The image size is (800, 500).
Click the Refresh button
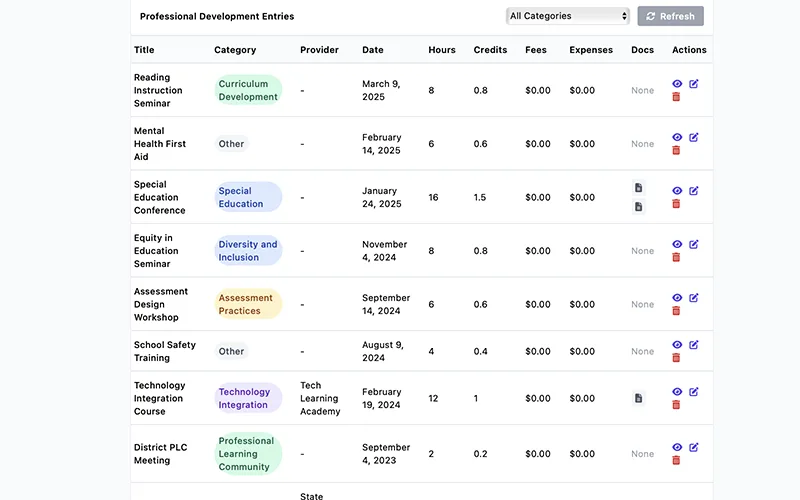(670, 16)
